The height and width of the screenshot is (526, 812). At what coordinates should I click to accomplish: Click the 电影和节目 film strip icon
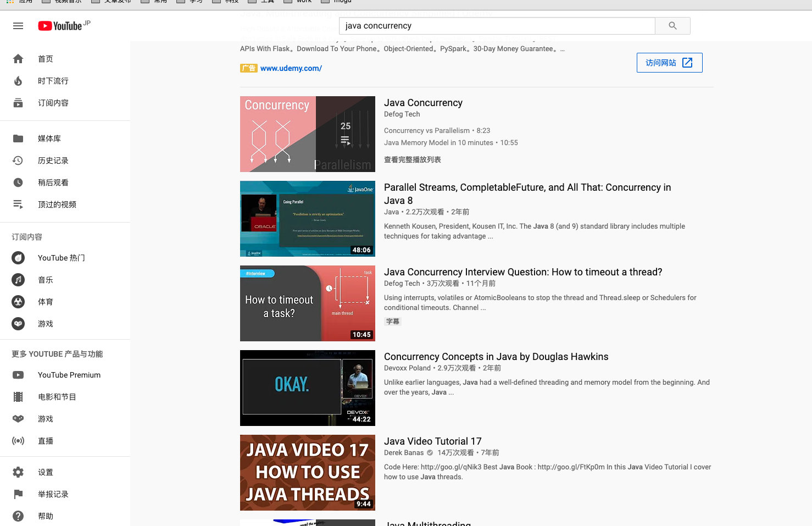pyautogui.click(x=18, y=397)
